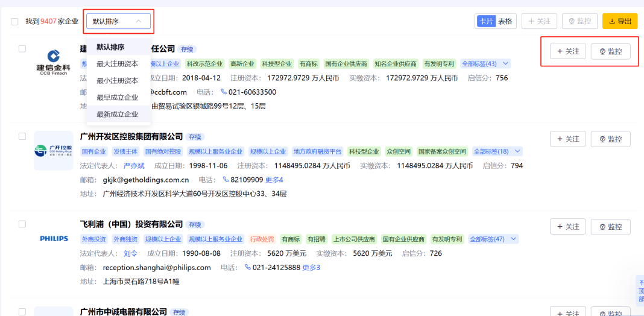Open legal representative 刘令
This screenshot has width=644, height=316.
130,253
